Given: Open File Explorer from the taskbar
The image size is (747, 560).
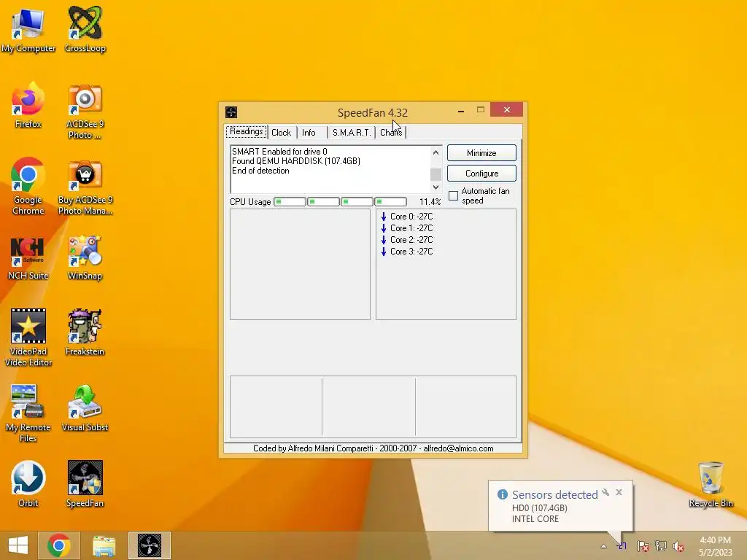Looking at the screenshot, I should point(104,545).
